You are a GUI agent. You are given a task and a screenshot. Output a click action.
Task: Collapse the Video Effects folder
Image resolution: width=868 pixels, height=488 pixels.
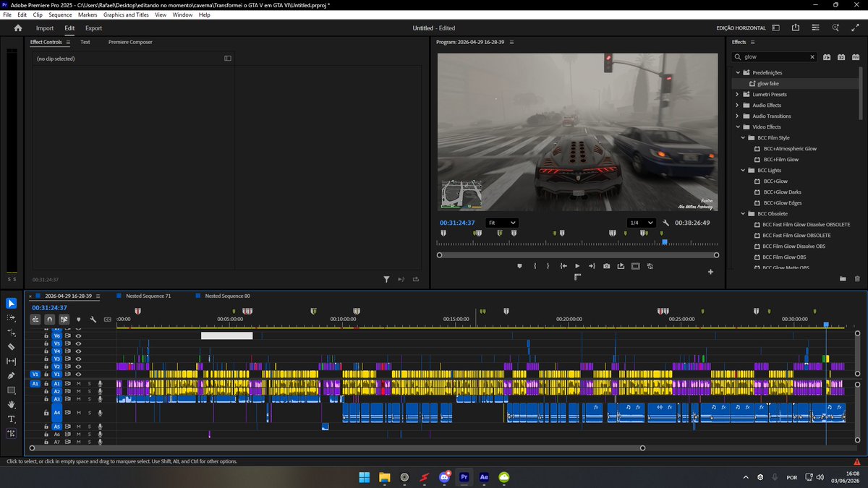[x=737, y=127]
